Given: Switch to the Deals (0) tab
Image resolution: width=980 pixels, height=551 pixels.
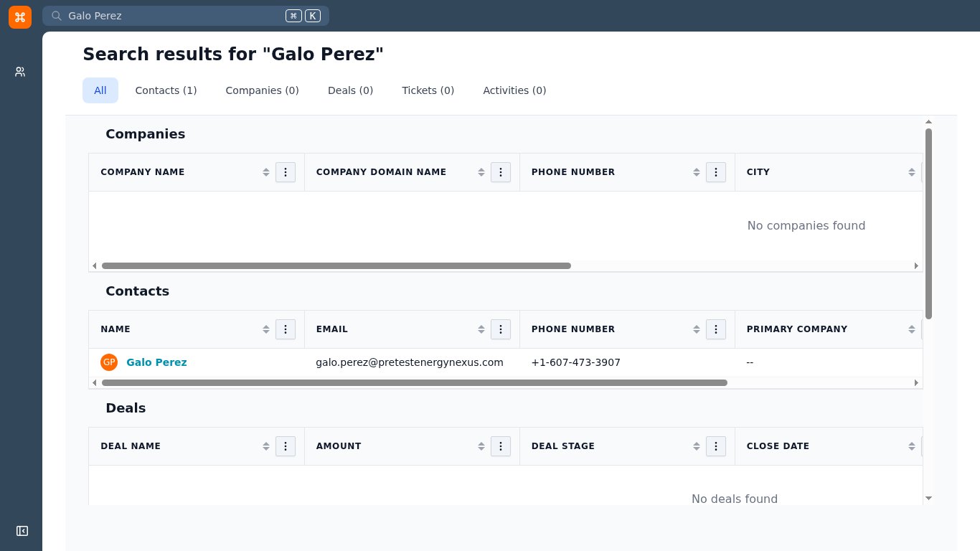Looking at the screenshot, I should tap(350, 90).
